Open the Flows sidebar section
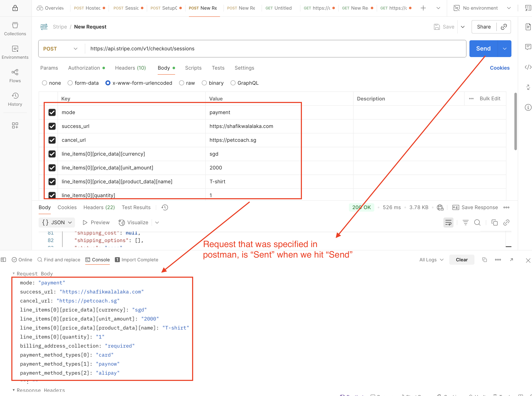Viewport: 532px width, 396px height. (15, 76)
